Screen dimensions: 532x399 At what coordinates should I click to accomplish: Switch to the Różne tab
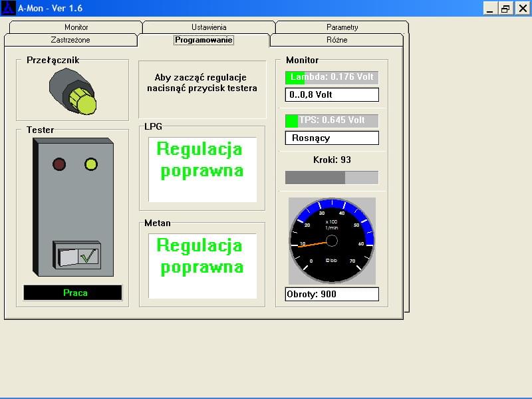336,40
